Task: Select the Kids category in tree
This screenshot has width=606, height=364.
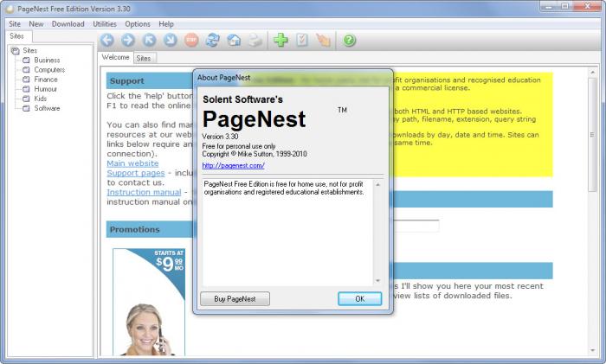Action: pyautogui.click(x=40, y=99)
